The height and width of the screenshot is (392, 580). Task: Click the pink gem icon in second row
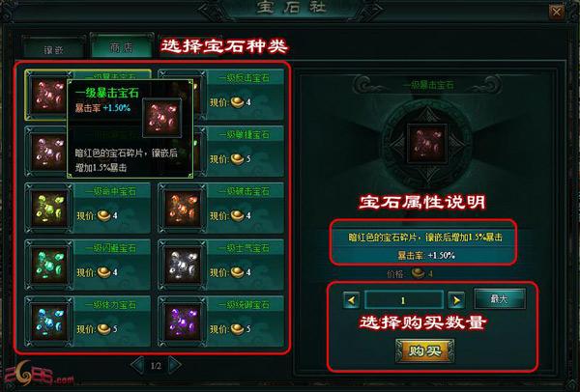pos(48,153)
